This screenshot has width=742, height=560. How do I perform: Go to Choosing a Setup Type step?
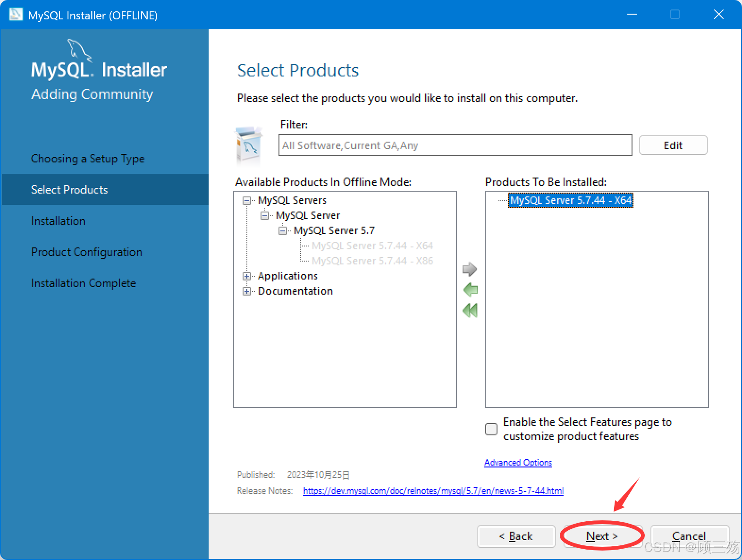(x=88, y=159)
